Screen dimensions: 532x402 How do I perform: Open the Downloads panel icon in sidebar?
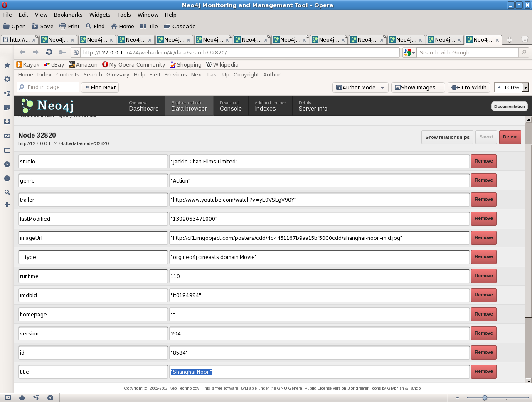coord(7,122)
